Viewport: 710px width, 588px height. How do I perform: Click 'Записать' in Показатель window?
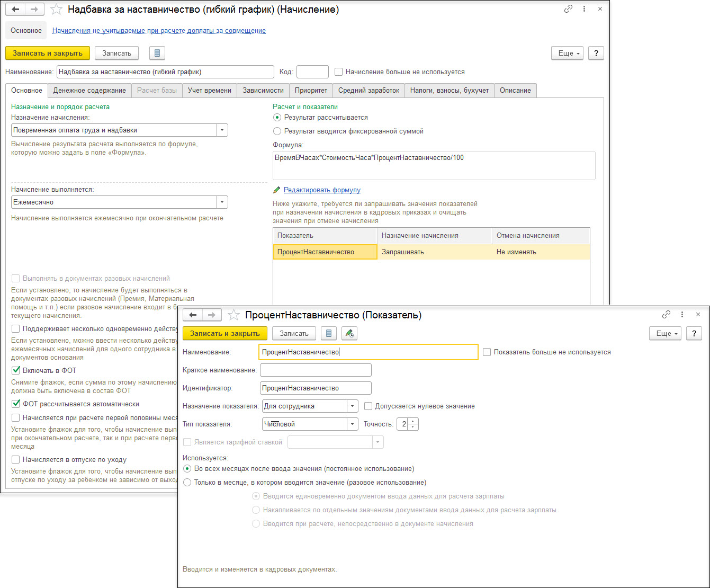pyautogui.click(x=294, y=333)
